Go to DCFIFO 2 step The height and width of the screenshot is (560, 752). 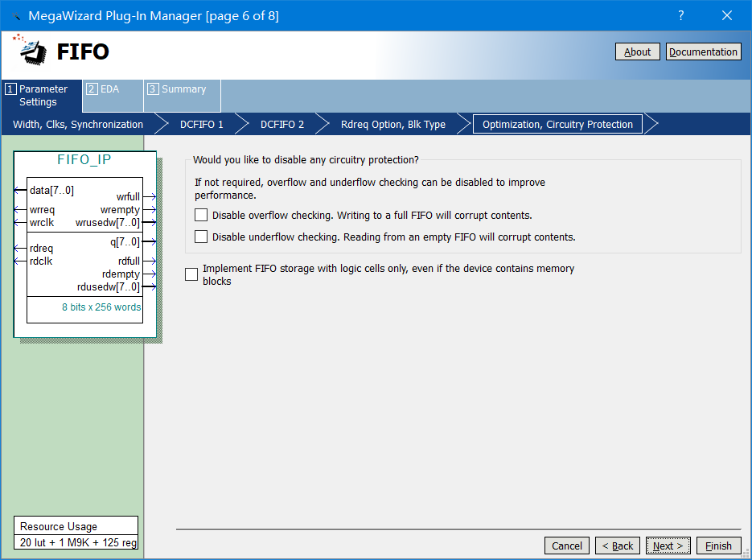[282, 124]
